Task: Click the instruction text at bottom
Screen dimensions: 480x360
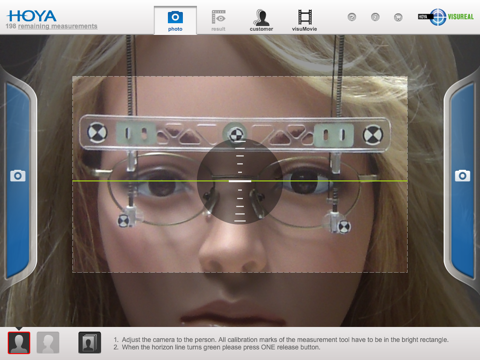Action: click(x=281, y=343)
